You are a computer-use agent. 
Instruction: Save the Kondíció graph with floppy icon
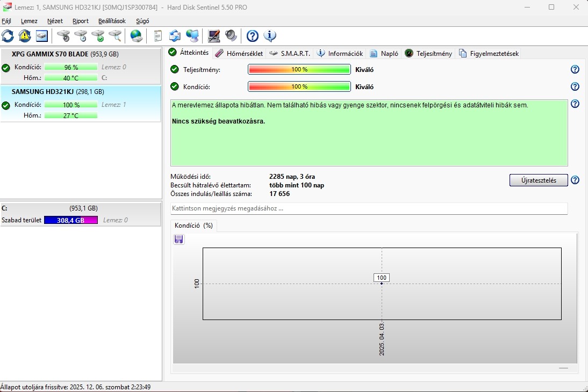pos(179,239)
